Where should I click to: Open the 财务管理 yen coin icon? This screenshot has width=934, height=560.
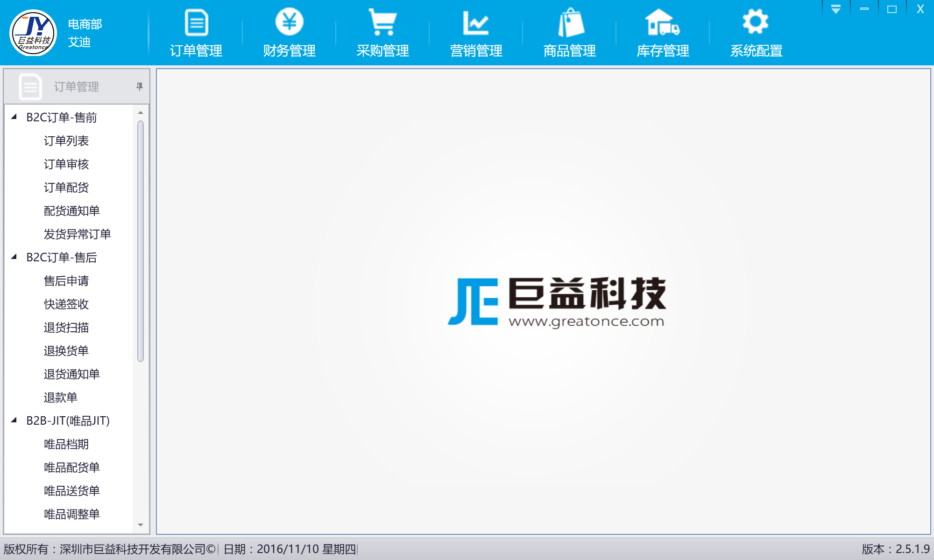290,21
